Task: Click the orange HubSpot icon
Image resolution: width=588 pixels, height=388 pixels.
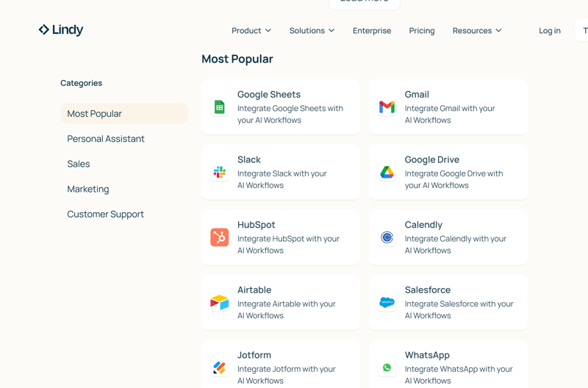Action: [219, 237]
